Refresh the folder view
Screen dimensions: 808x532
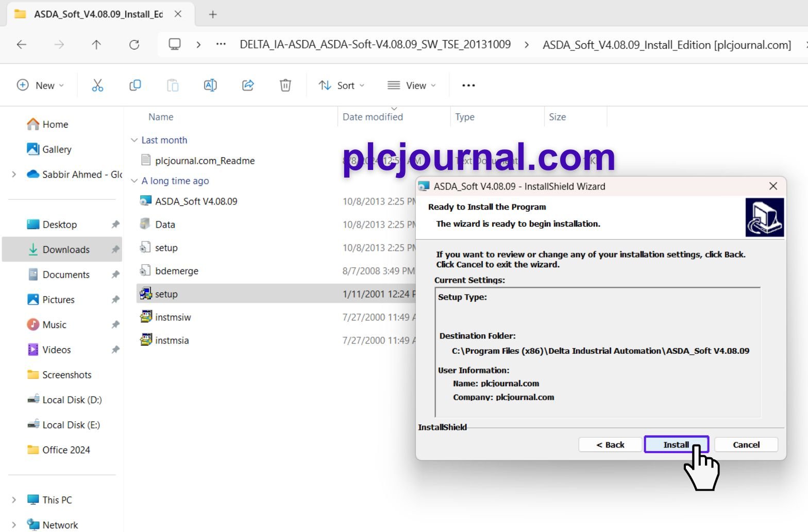134,45
